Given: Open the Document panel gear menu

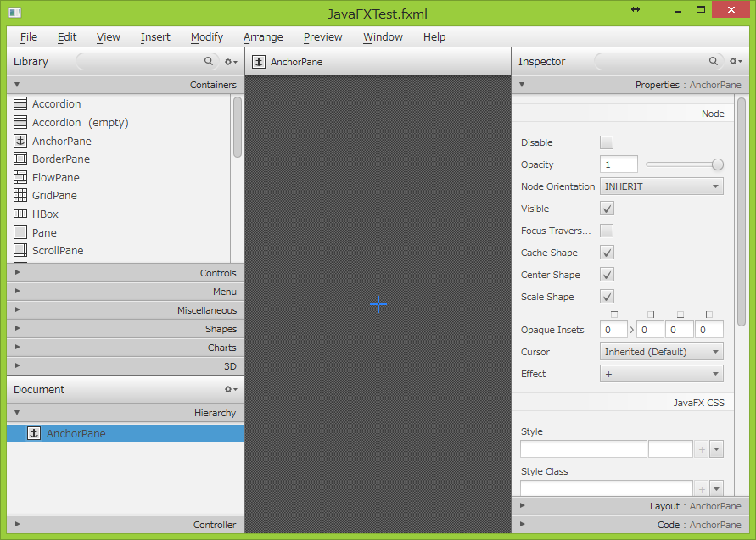Looking at the screenshot, I should (x=231, y=389).
